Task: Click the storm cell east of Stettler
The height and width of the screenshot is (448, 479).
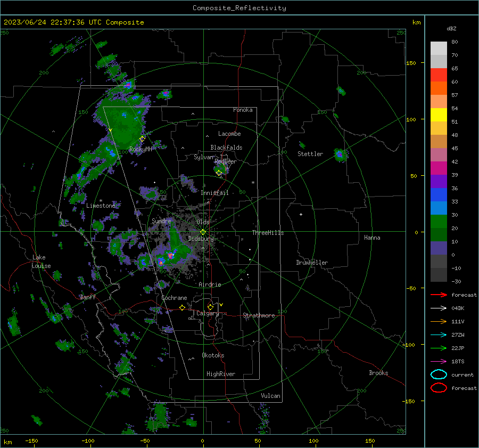Action: pos(340,154)
